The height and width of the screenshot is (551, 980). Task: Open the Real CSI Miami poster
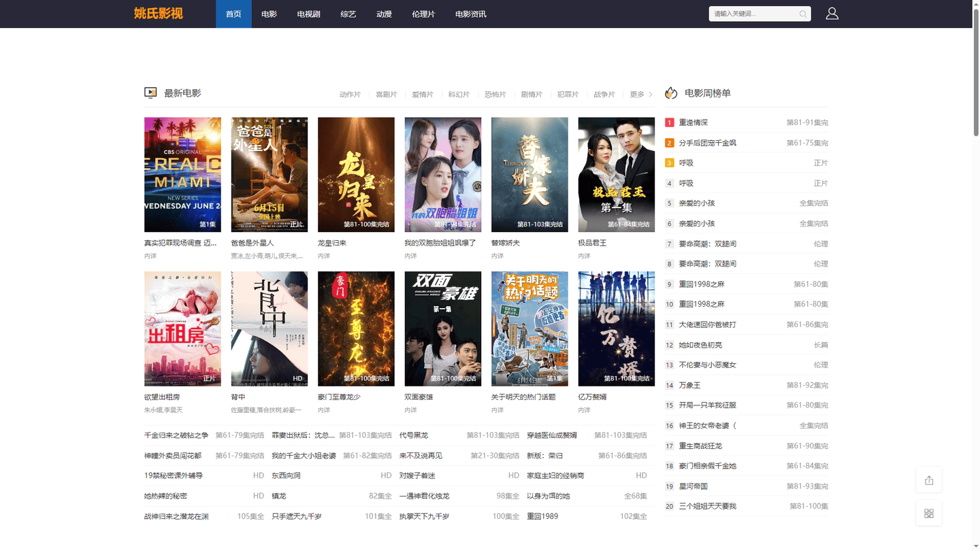[x=182, y=175]
